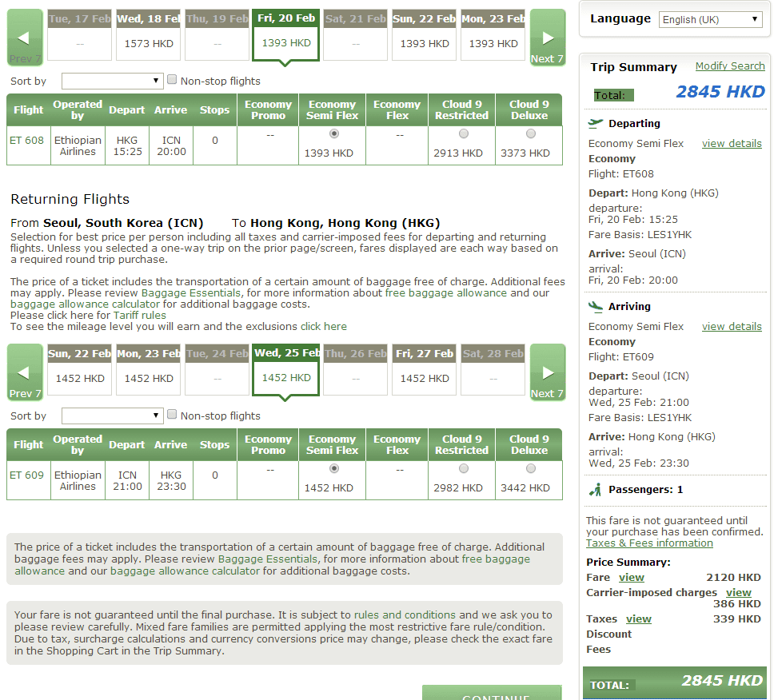Select Cloud 9 Restricted 2913 HKD fare
The image size is (774, 700).
click(462, 134)
